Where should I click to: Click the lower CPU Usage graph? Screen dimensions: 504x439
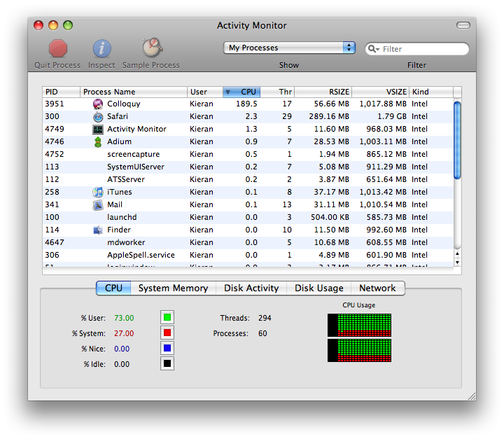(x=359, y=350)
